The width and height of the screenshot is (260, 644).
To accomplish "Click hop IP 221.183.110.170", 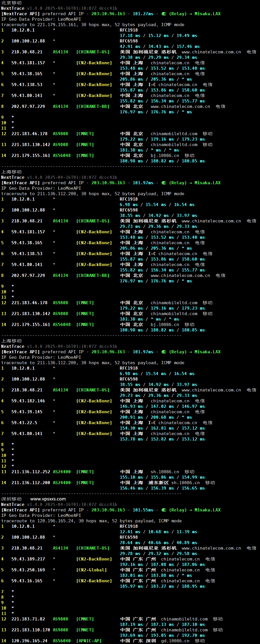I will tap(31, 630).
